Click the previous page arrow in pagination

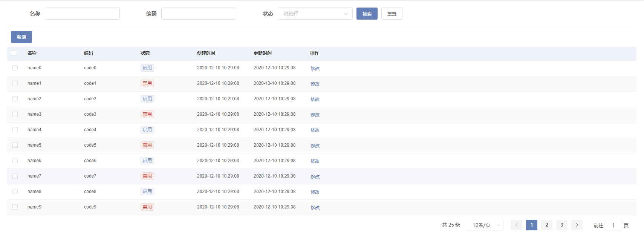pos(516,225)
